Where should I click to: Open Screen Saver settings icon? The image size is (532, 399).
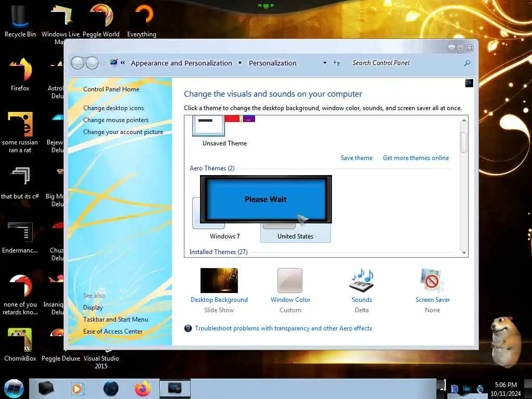point(432,281)
